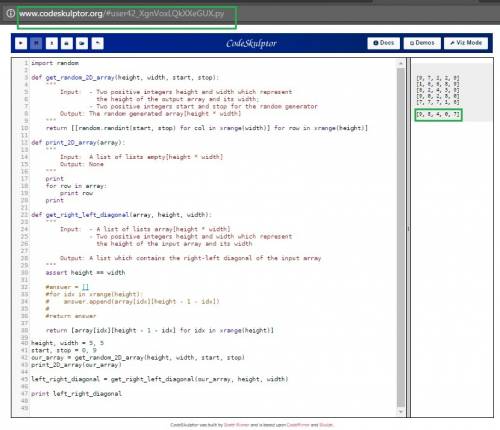Click the 'our_array = get_random_2D_array' line
500x430 pixels.
pos(138,358)
